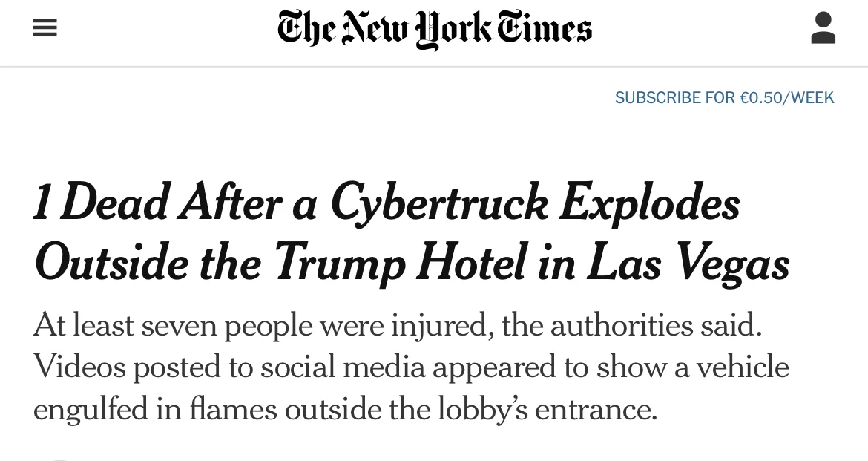Click the word "Cybertruck" in the headline
Image resolution: width=868 pixels, height=461 pixels.
click(438, 203)
